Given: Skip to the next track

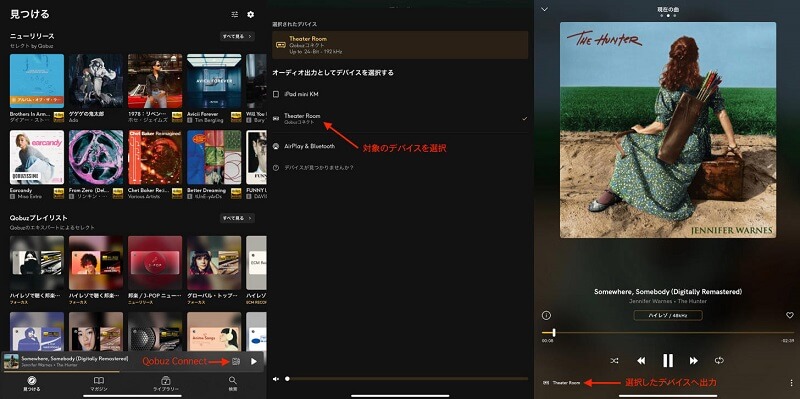Looking at the screenshot, I should coord(693,360).
